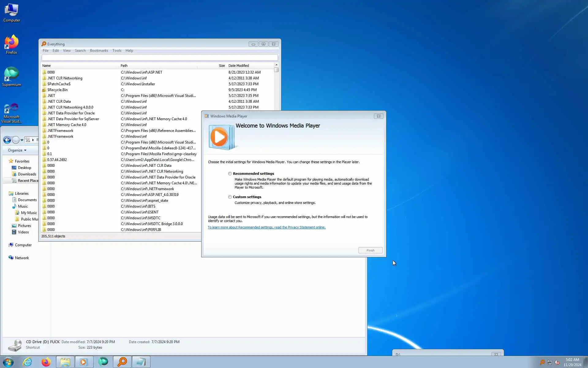Viewport: 588px width, 368px height.
Task: Click the Finish button
Action: [x=370, y=250]
